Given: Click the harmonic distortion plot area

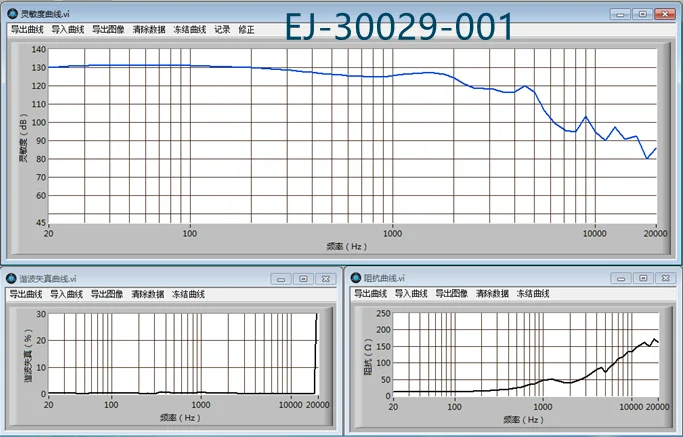Looking at the screenshot, I should pos(183,354).
